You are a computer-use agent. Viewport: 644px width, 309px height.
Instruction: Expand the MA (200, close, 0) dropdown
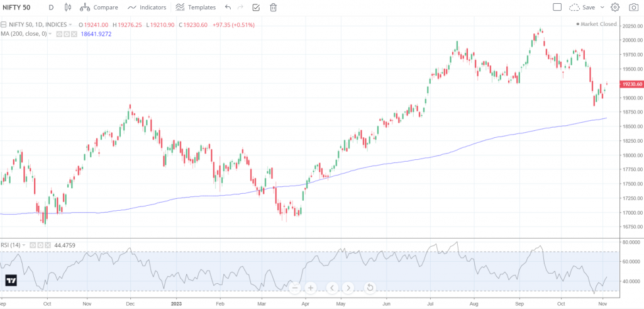(x=50, y=34)
